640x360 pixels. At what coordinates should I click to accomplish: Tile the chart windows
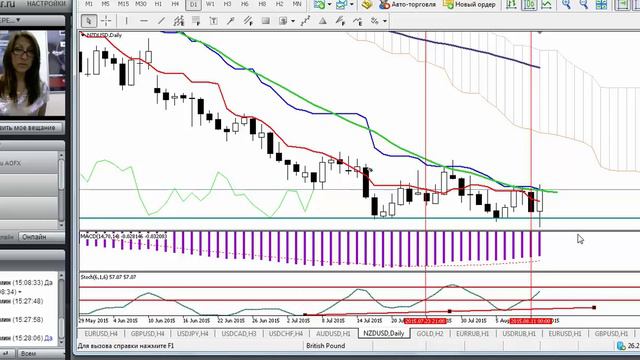tap(601, 5)
